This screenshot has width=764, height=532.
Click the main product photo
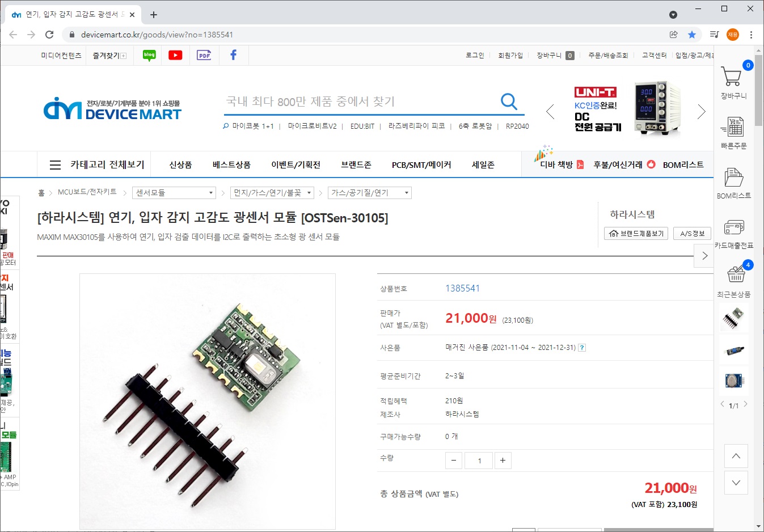click(x=208, y=402)
